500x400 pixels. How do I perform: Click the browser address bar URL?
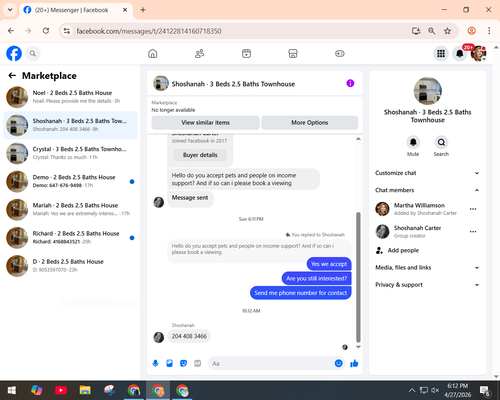149,31
